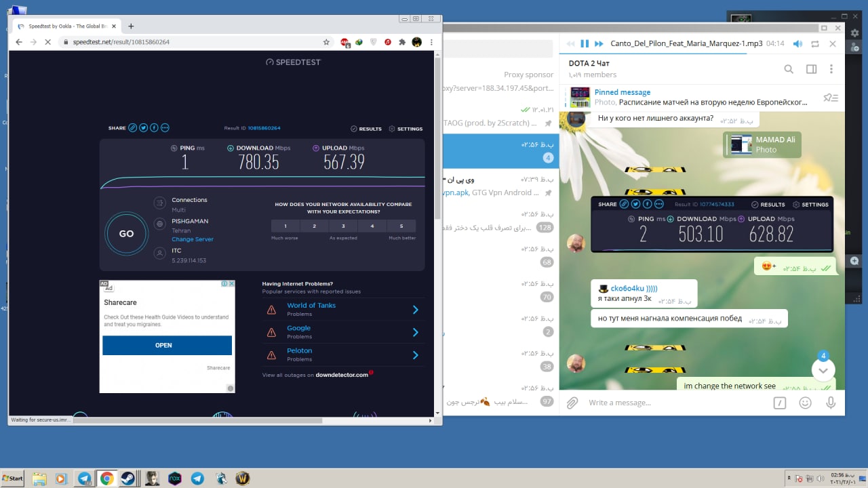The width and height of the screenshot is (868, 488).
Task: Open Nox player from the taskbar
Action: tap(175, 478)
